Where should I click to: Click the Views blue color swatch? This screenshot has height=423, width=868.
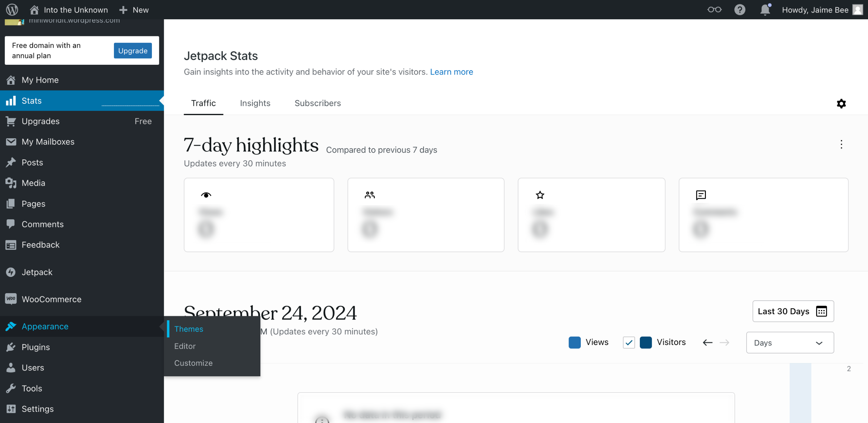tap(574, 342)
